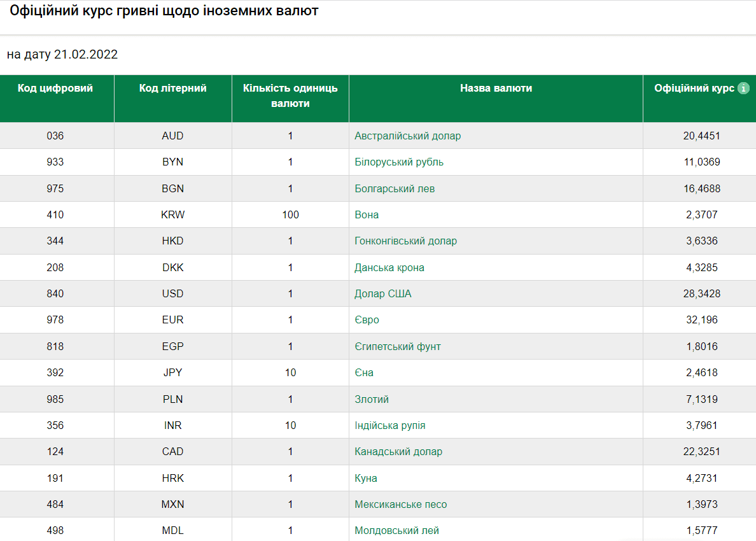Select the KRW letter code cell
This screenshot has height=541, width=756.
pos(172,214)
